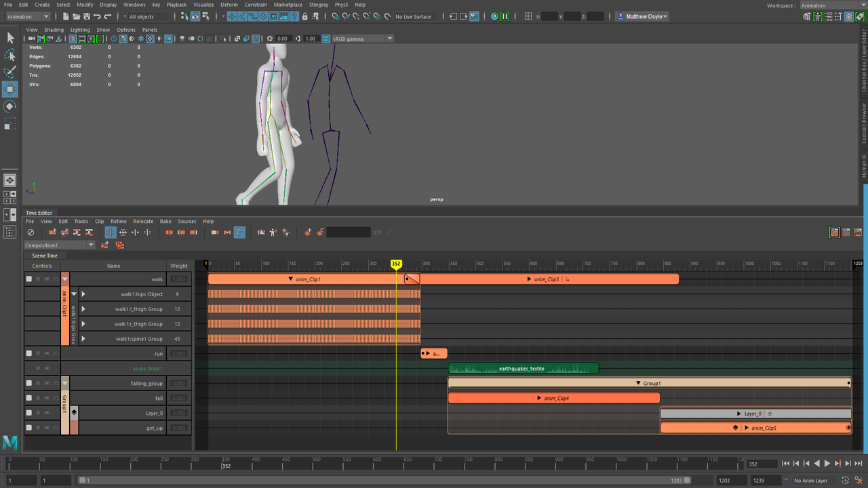The image size is (868, 488).
Task: Expand the walk1:spine1 Group row
Action: 83,339
